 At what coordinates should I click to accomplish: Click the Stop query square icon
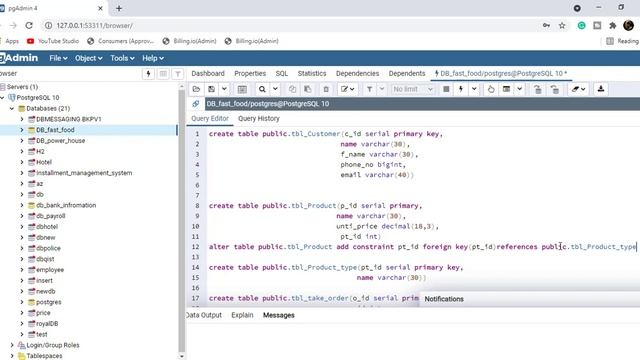pyautogui.click(x=446, y=89)
